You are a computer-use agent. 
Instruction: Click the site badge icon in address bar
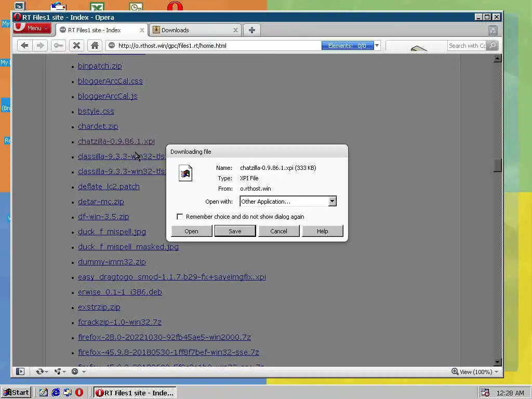click(x=112, y=46)
